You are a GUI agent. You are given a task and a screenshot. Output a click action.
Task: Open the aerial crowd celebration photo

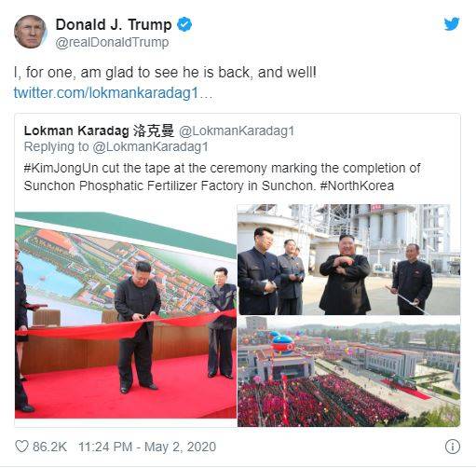[x=348, y=372]
